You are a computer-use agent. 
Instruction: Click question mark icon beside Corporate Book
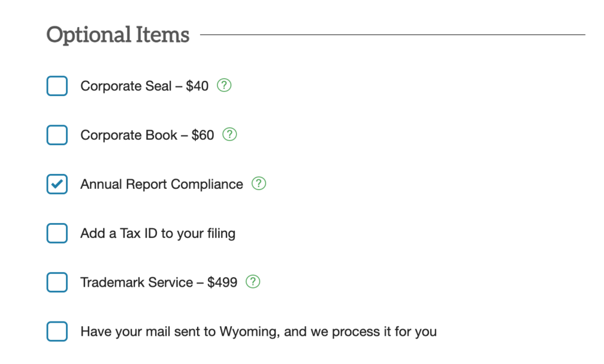pos(229,135)
